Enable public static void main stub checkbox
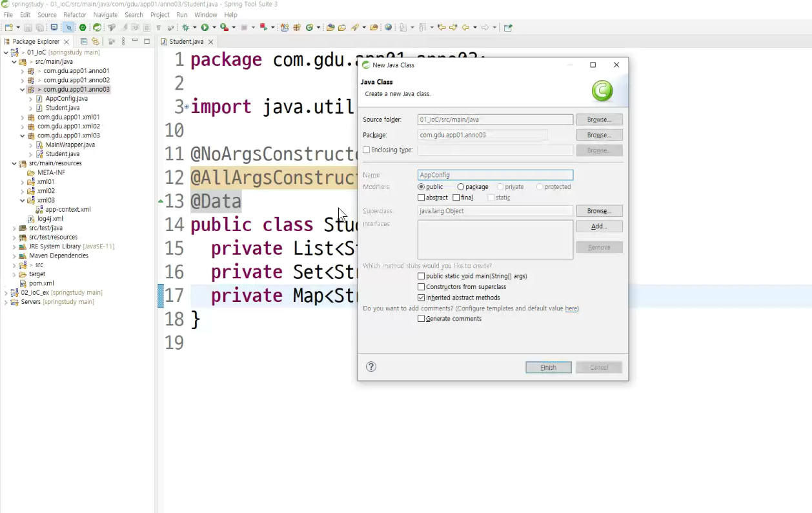 click(x=421, y=276)
